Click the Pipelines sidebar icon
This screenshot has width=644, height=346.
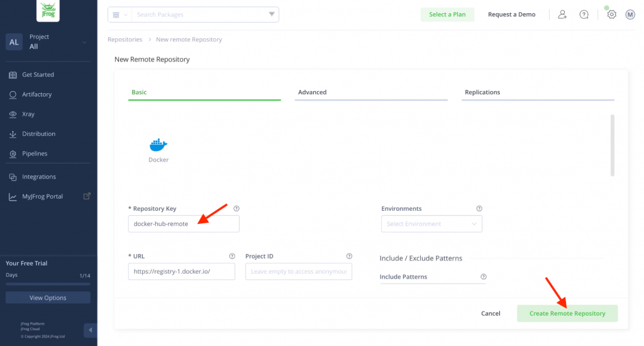click(x=13, y=153)
